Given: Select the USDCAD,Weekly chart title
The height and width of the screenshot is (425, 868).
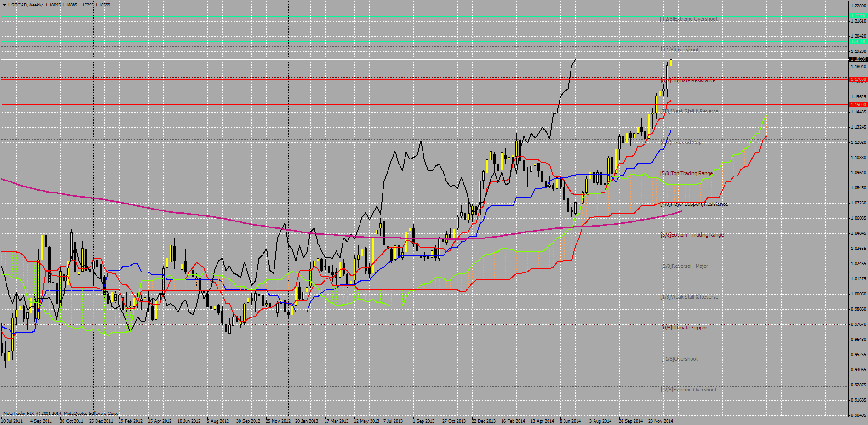Looking at the screenshot, I should [x=25, y=5].
